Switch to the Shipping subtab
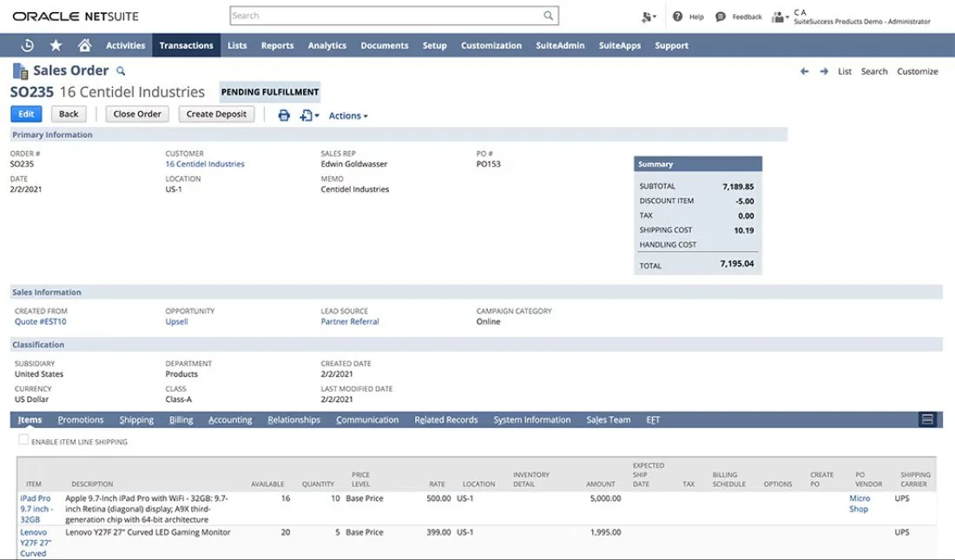 click(136, 420)
